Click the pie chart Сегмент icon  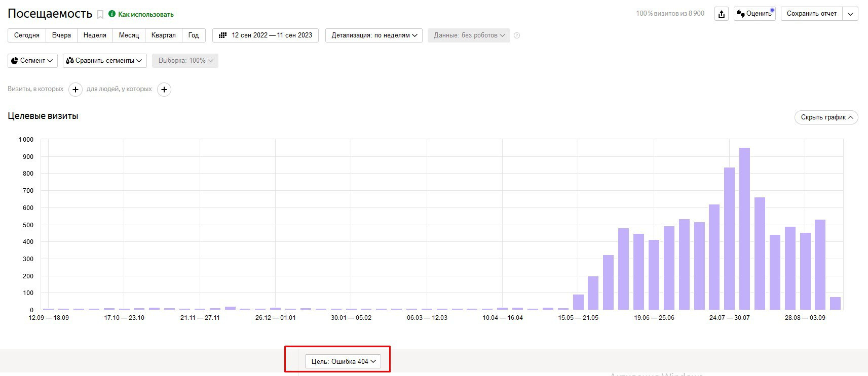[x=15, y=61]
